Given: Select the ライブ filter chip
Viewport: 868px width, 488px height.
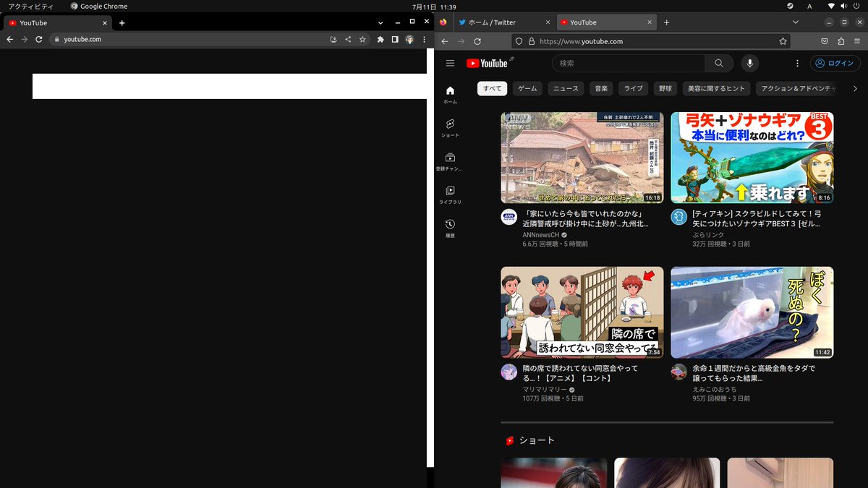Looking at the screenshot, I should (634, 88).
